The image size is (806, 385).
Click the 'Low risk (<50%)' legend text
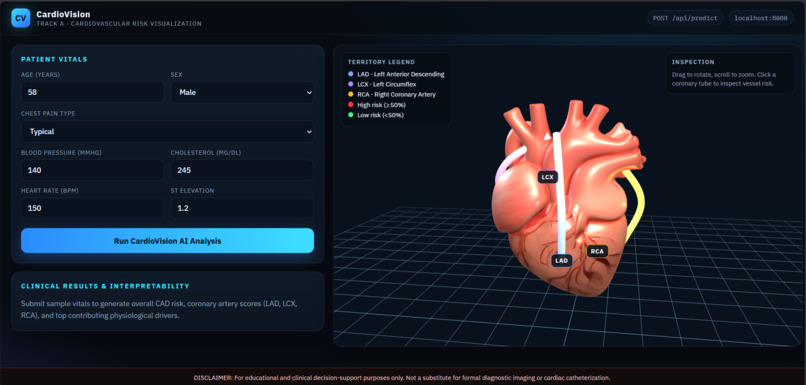381,115
